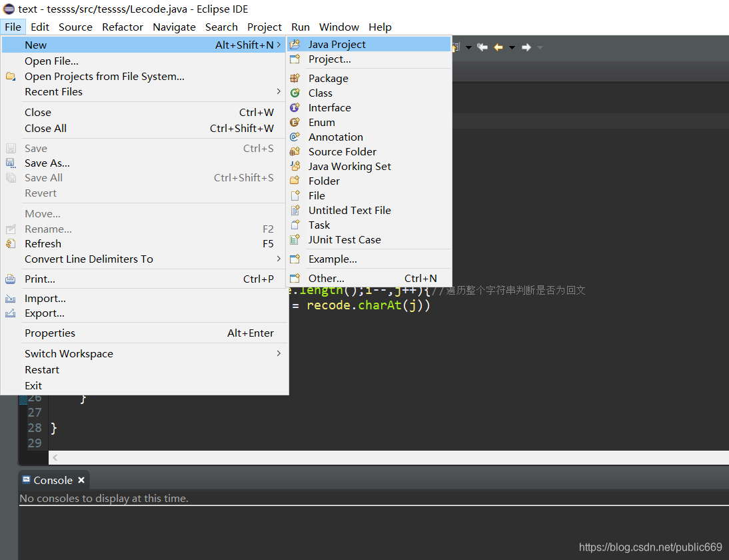Open the Print... dialog

coord(144,279)
